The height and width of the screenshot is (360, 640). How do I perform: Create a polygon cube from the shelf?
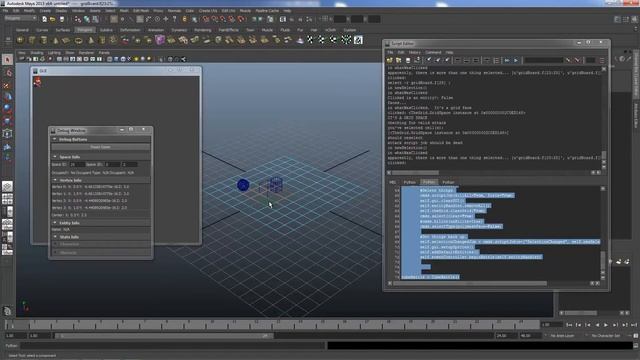click(32, 40)
